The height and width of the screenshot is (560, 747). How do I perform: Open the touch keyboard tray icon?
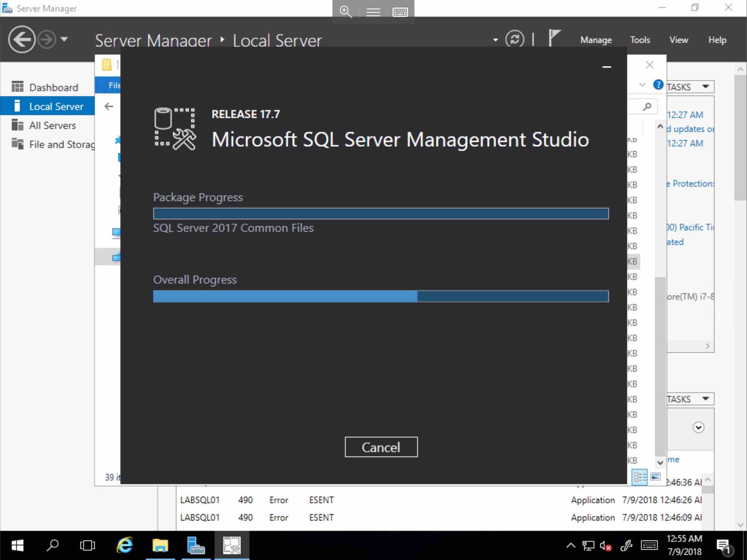[650, 545]
